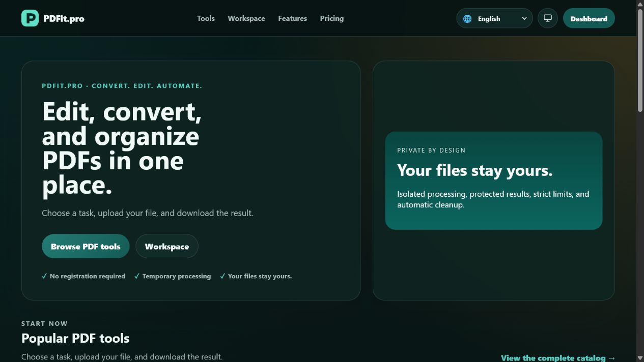
Task: Click Browse PDF tools button
Action: coord(86,246)
